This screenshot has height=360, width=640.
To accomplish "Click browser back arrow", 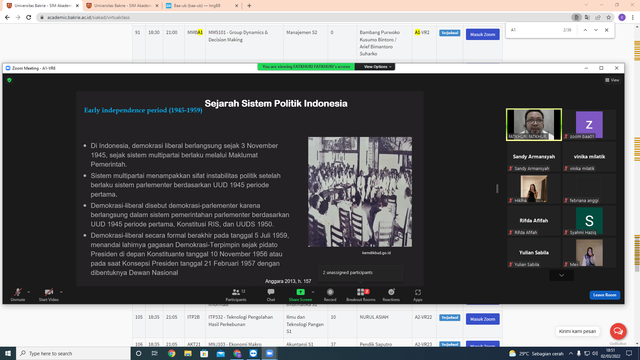I will pos(7,18).
